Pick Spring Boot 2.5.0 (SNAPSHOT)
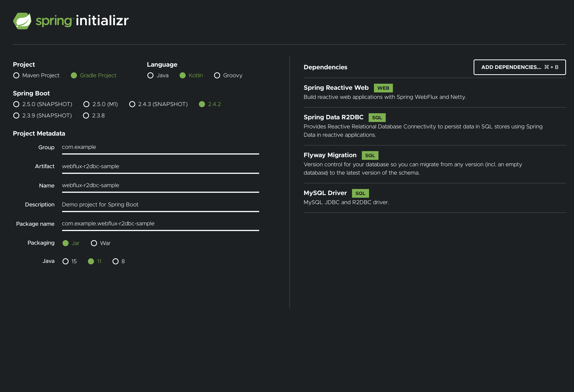This screenshot has width=574, height=392. (16, 104)
